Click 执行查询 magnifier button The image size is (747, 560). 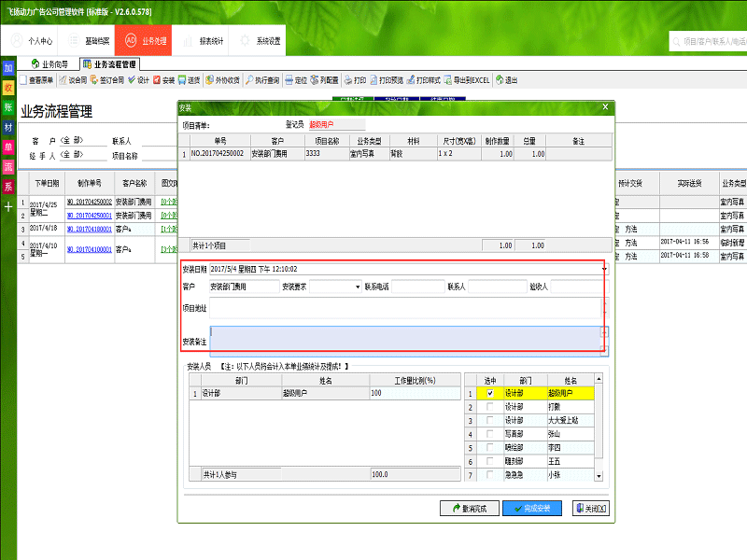coord(262,80)
